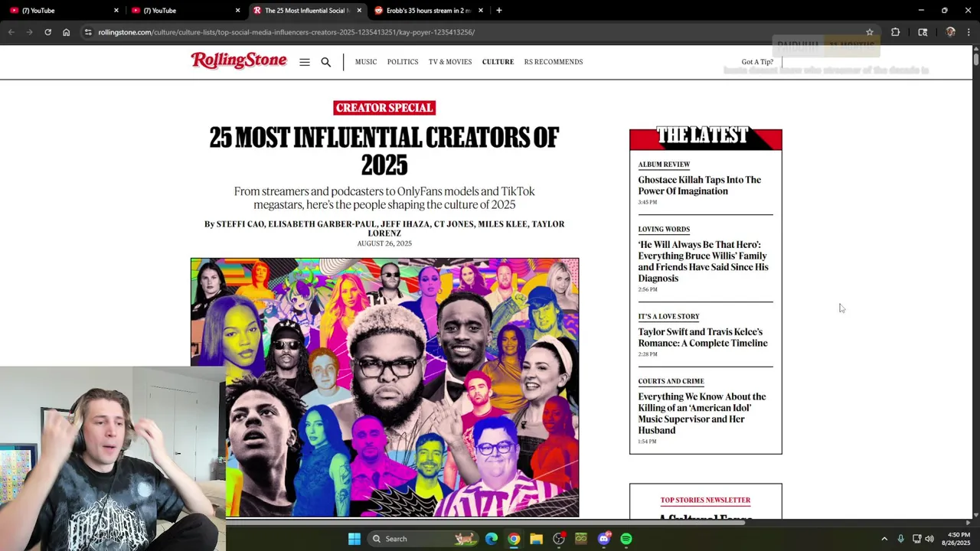The height and width of the screenshot is (551, 980).
Task: Open the CULTURE nav section
Action: [498, 62]
